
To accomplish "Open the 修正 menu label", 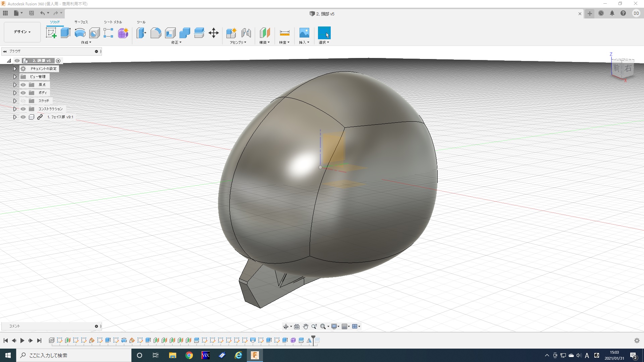I will pyautogui.click(x=176, y=43).
